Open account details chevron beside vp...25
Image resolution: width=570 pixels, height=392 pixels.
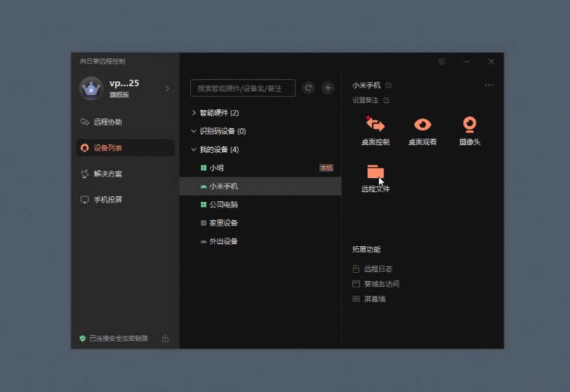[x=167, y=88]
